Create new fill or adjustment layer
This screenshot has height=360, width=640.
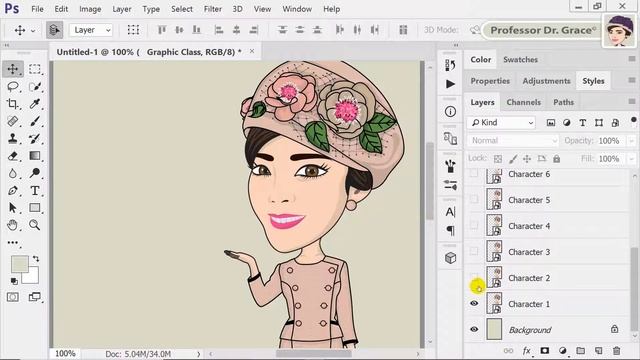(x=562, y=351)
